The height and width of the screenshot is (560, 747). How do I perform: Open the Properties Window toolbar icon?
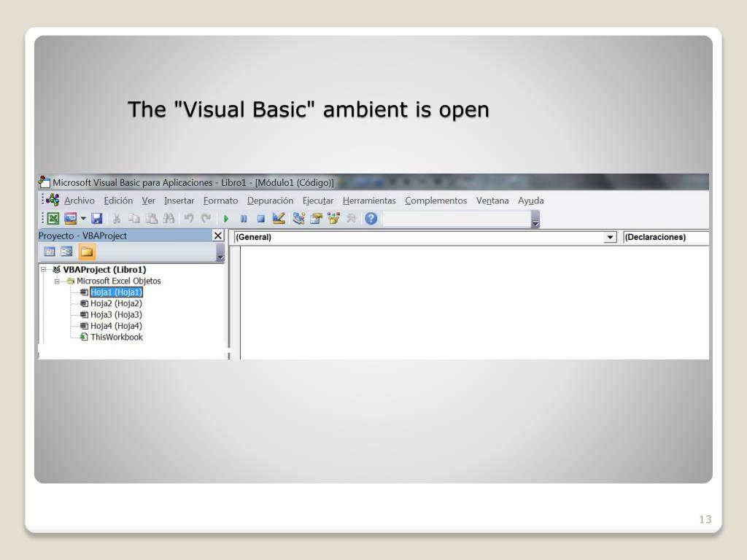(316, 219)
